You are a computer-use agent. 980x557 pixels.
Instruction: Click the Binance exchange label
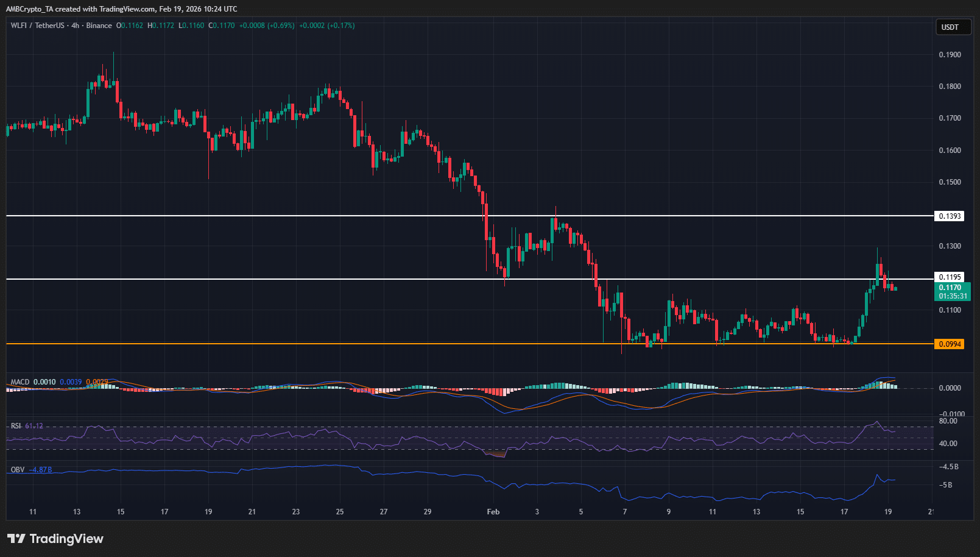point(99,26)
